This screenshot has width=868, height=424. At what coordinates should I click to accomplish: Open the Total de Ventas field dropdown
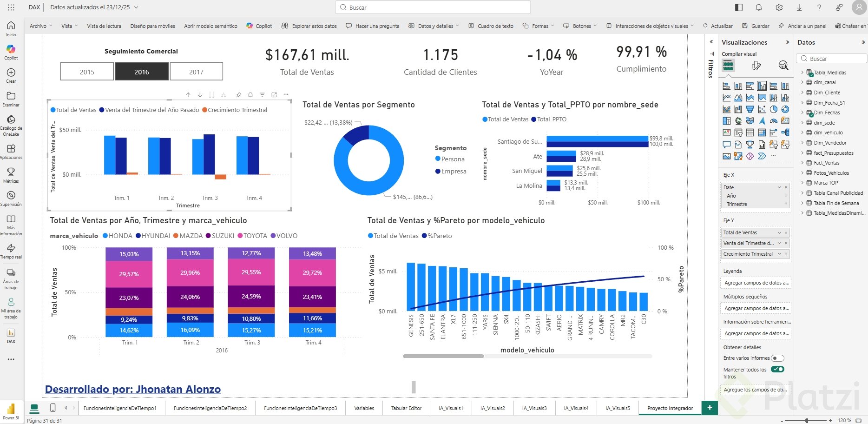coord(779,232)
